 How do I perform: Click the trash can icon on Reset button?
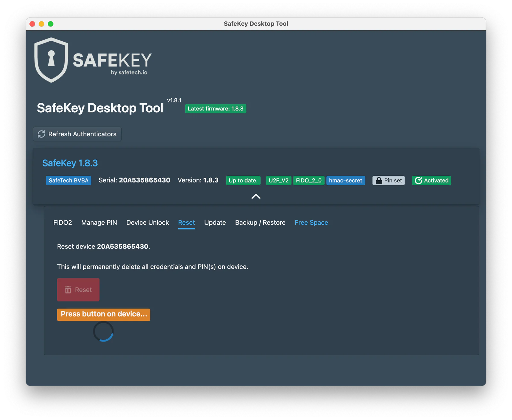pos(68,290)
